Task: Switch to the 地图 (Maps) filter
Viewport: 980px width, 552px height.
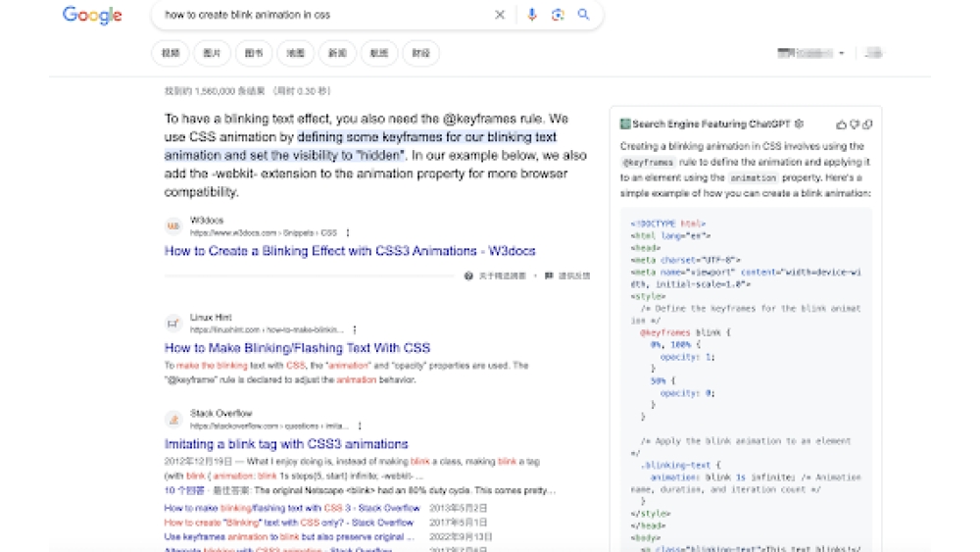Action: [296, 53]
